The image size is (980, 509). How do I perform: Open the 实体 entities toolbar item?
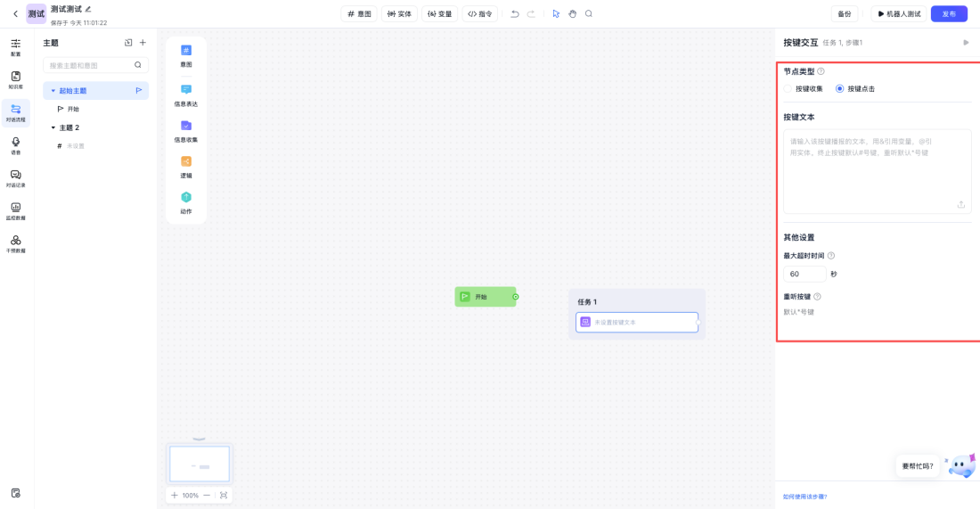click(399, 13)
